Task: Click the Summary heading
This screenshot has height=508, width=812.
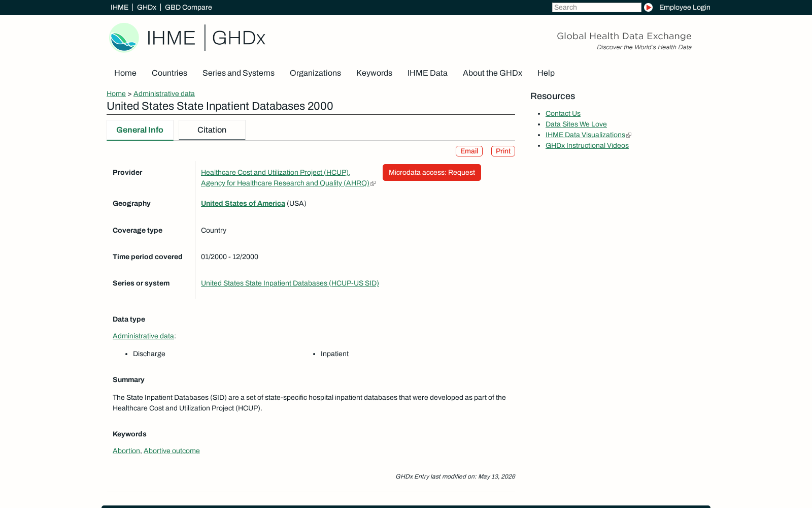Action: click(128, 379)
